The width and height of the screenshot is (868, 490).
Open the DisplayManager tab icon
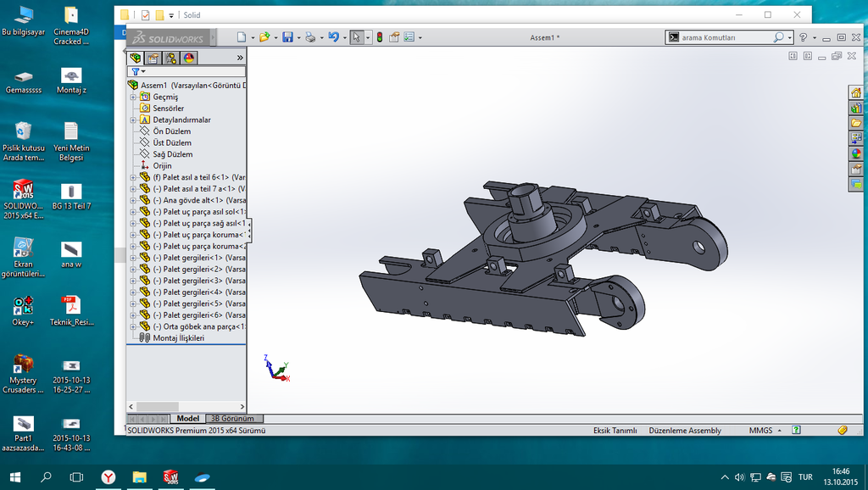click(188, 58)
